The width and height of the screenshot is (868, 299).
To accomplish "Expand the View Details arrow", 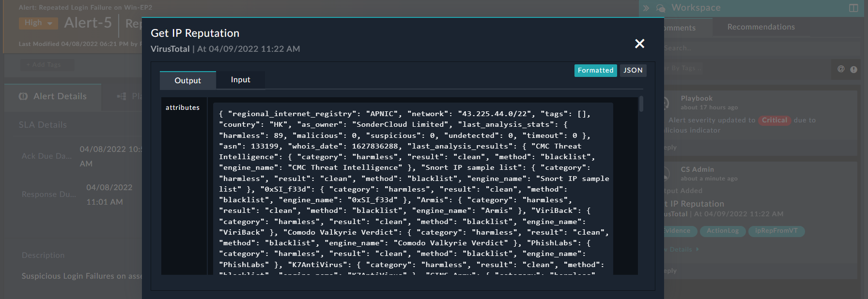I will pyautogui.click(x=697, y=249).
